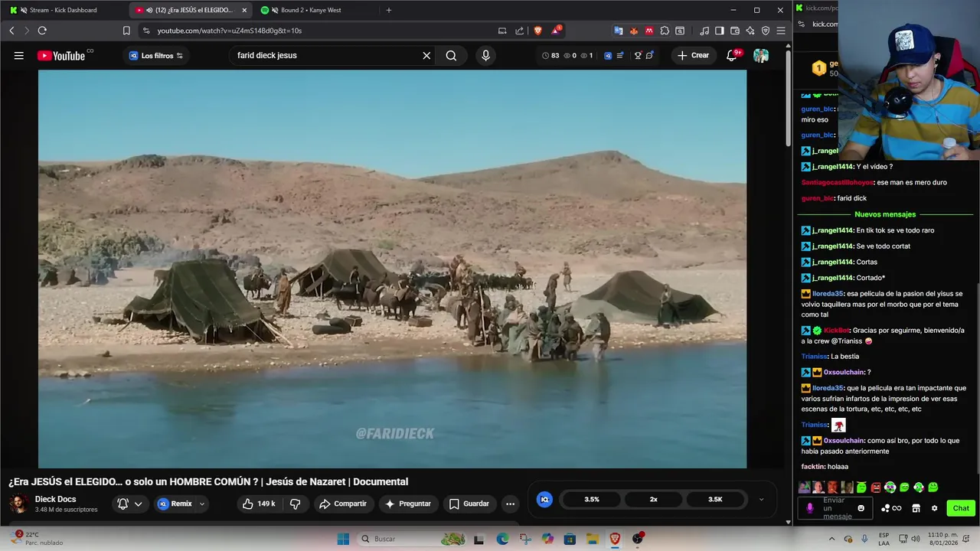The image size is (980, 551).
Task: Open Brave Leo AI sparkle icon
Action: (750, 31)
